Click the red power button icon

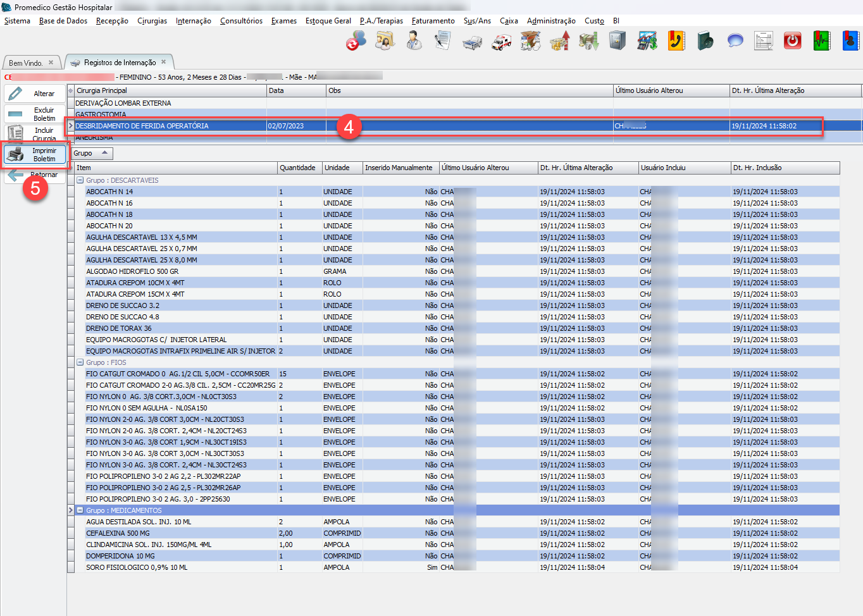(x=792, y=41)
